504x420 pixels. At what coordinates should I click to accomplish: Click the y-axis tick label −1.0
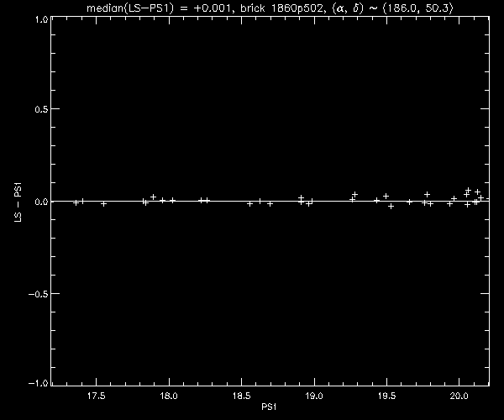(39, 383)
